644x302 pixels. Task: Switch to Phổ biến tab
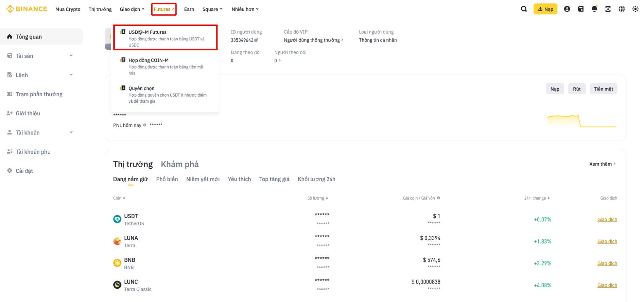tap(167, 179)
